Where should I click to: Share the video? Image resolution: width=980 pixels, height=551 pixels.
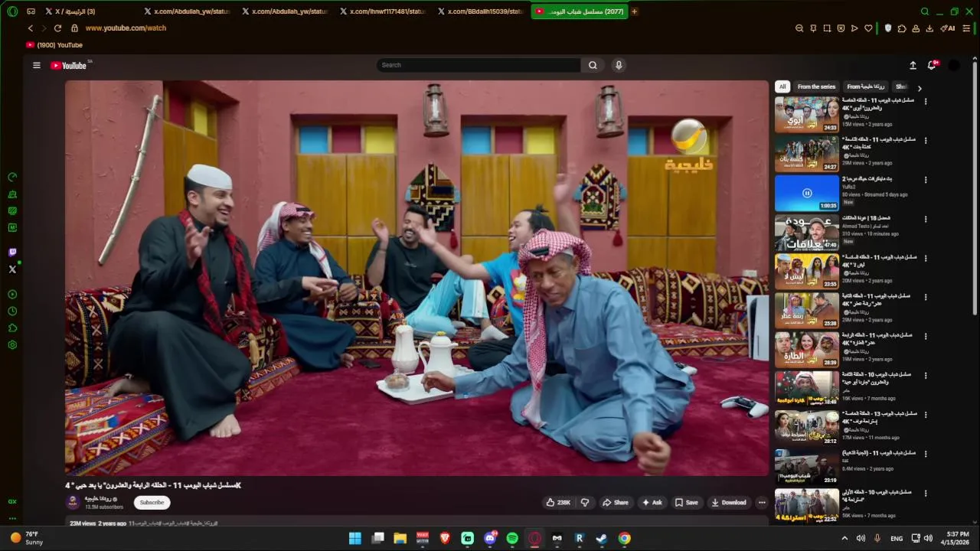tap(616, 503)
